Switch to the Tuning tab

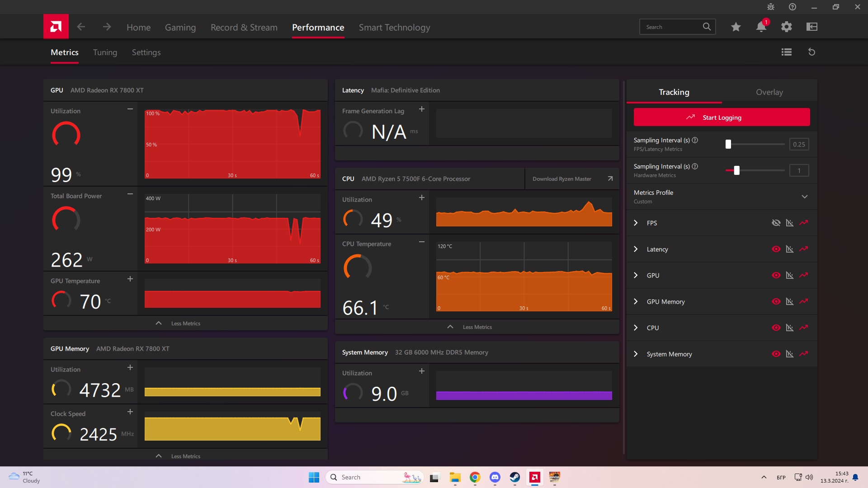pyautogui.click(x=105, y=52)
